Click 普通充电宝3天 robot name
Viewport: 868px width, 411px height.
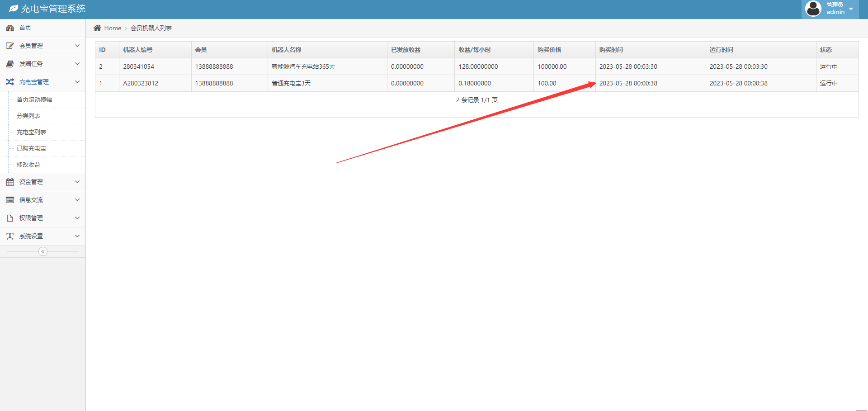[x=291, y=83]
